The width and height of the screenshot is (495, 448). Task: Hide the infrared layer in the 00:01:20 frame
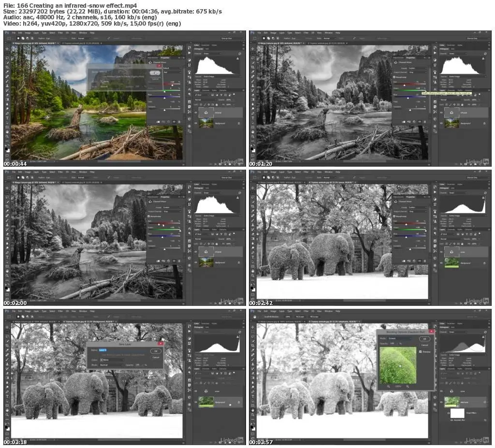pos(441,113)
